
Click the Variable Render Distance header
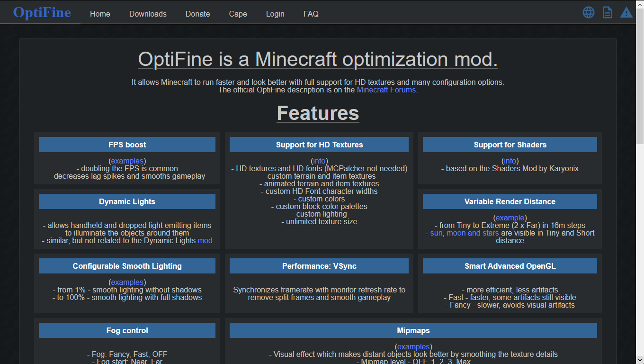(x=510, y=201)
